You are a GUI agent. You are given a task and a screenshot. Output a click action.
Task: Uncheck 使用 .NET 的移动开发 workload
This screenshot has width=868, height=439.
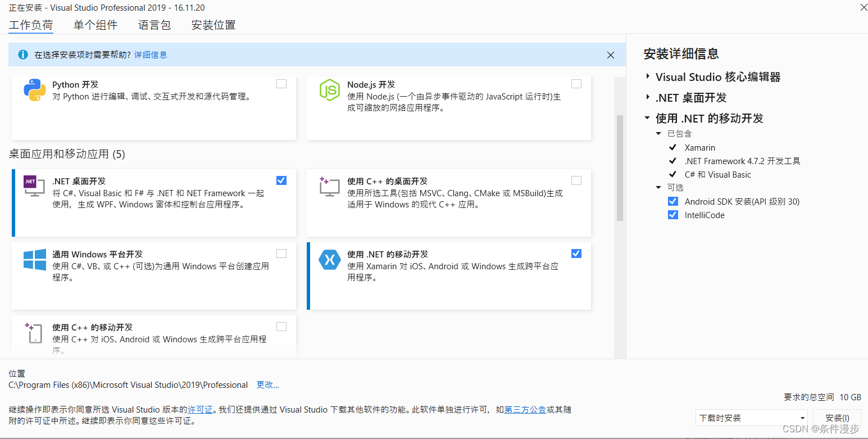click(576, 254)
